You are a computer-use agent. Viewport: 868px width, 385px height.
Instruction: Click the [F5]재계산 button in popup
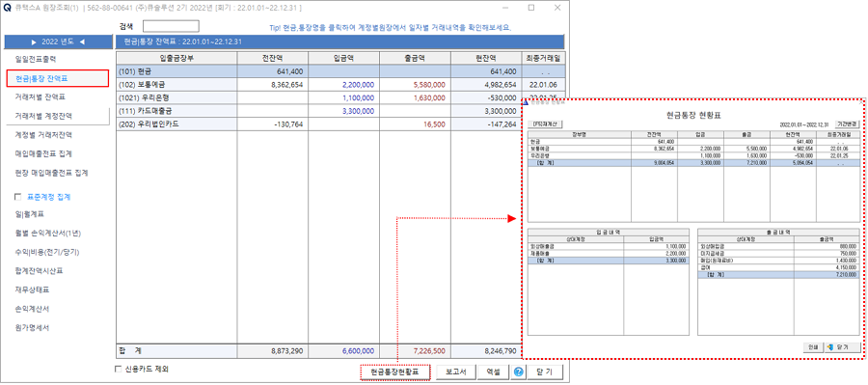click(x=545, y=124)
